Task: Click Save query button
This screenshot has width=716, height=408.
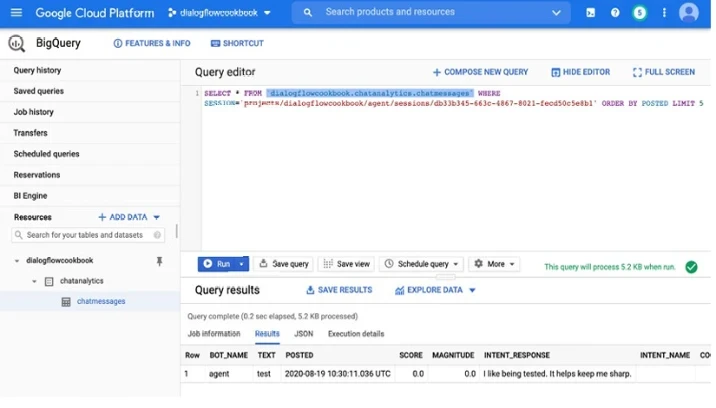Action: (x=284, y=264)
